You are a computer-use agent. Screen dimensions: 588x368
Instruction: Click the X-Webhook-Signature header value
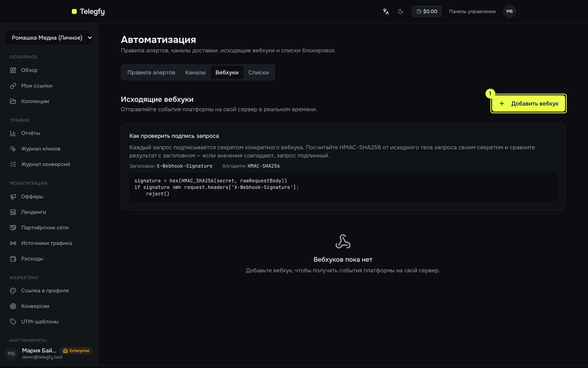[x=184, y=166]
